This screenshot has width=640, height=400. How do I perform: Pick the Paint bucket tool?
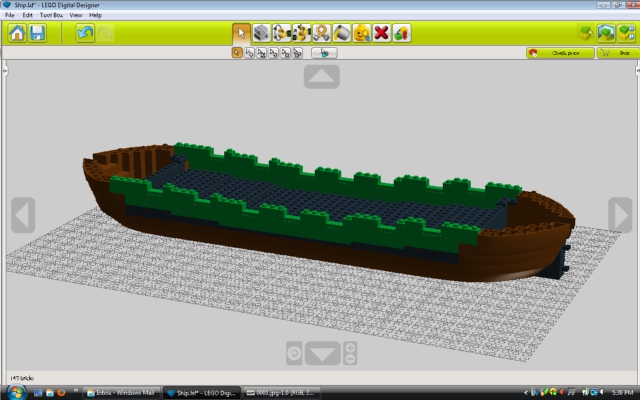(342, 33)
